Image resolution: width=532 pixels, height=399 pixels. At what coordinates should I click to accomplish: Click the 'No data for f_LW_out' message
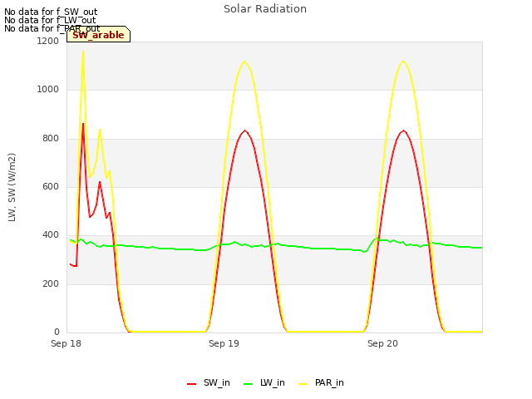(50, 20)
